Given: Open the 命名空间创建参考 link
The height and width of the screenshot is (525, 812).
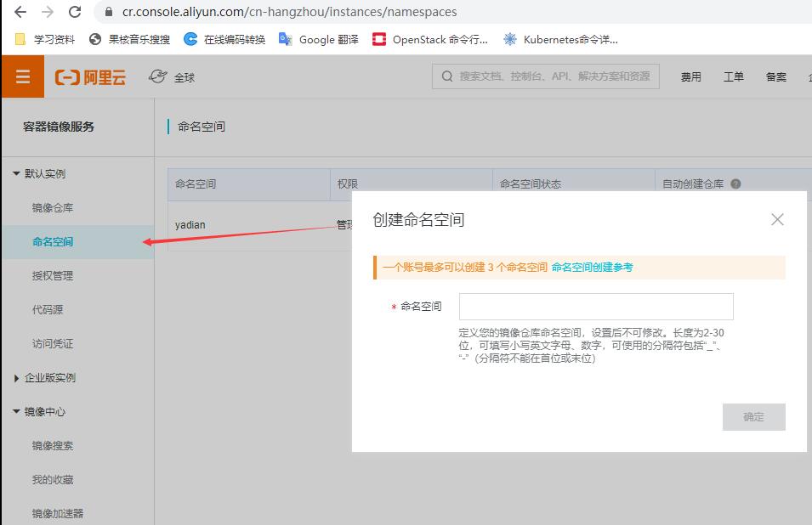Looking at the screenshot, I should click(x=592, y=268).
